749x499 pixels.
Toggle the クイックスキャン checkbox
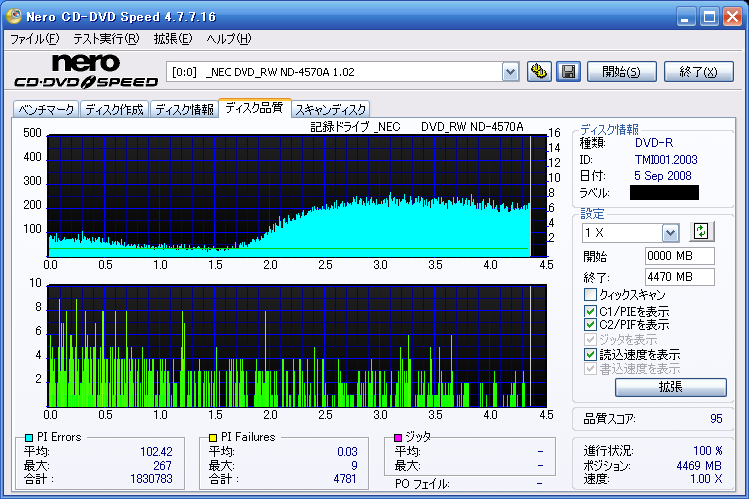click(x=590, y=294)
